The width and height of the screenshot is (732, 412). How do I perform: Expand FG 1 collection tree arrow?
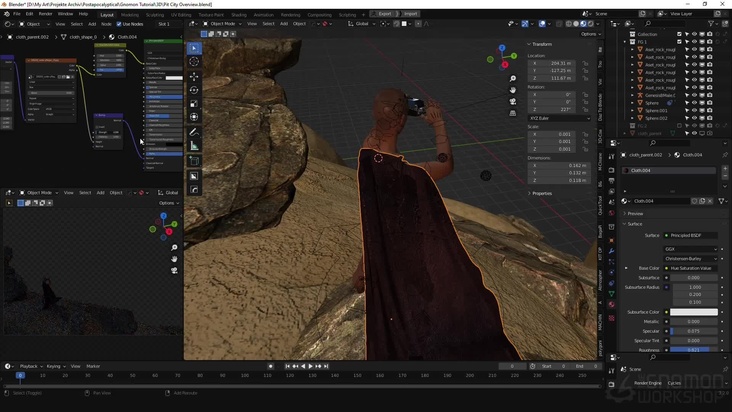[625, 42]
